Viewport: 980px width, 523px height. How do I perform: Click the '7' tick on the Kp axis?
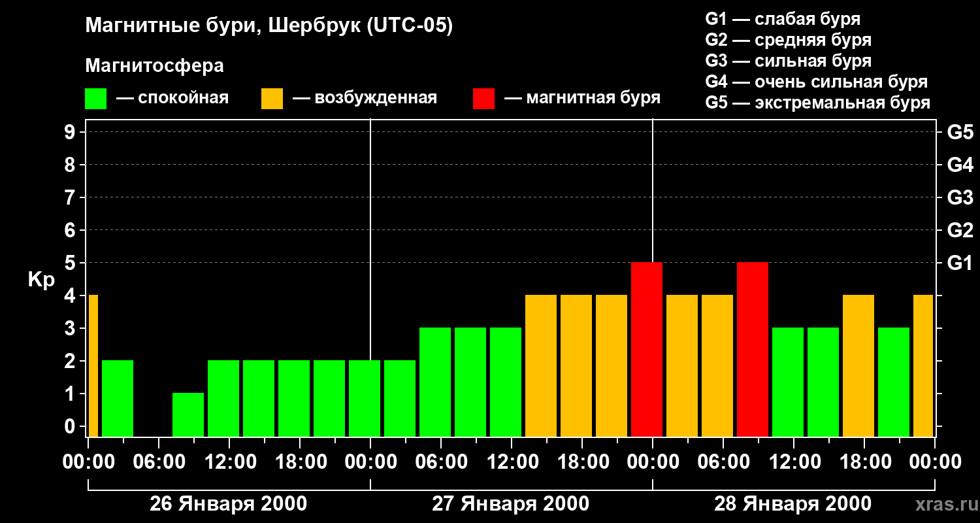(x=71, y=197)
